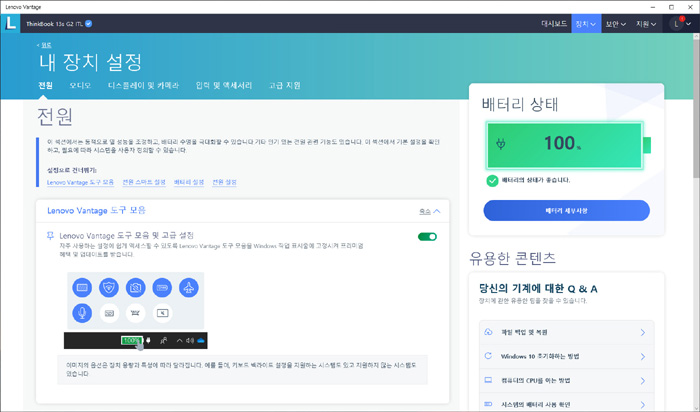Click the plug icon in taskbar preview
700x412 pixels.
[x=148, y=341]
